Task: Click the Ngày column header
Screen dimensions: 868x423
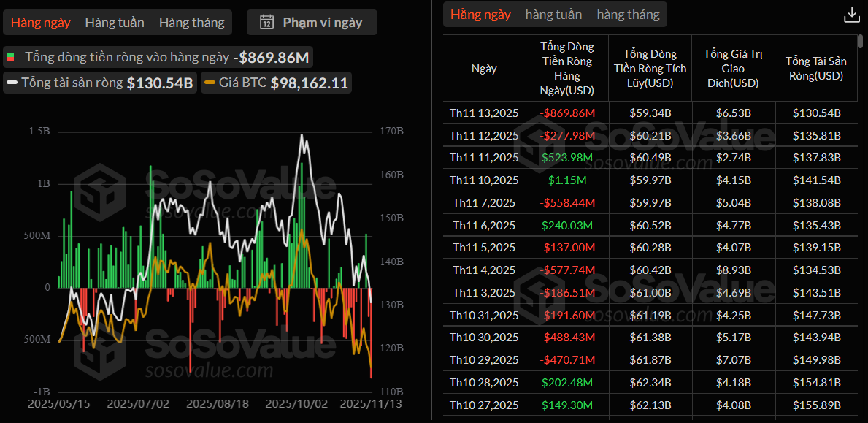Action: [x=484, y=69]
